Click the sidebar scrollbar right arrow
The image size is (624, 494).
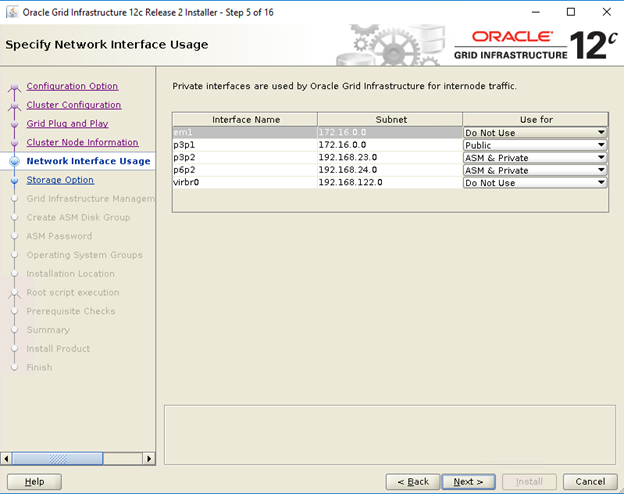click(149, 459)
